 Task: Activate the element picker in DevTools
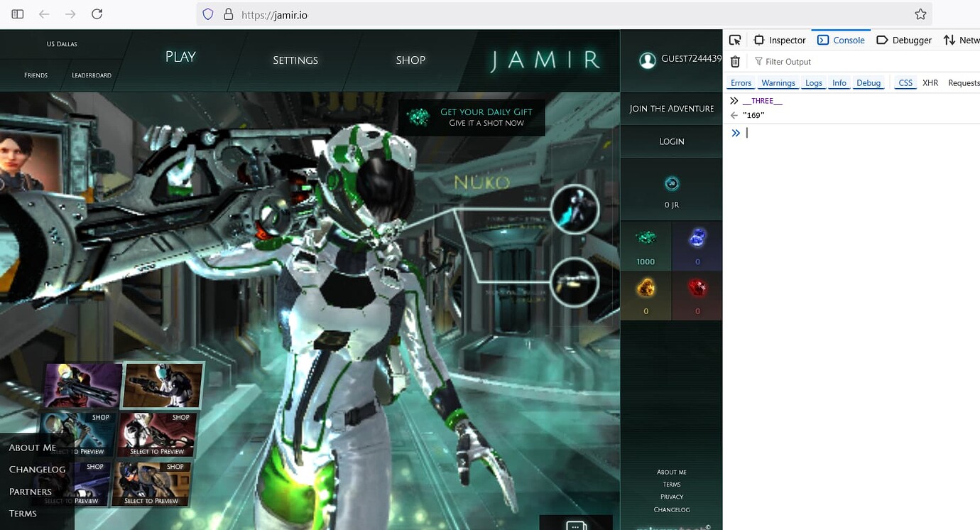(735, 40)
